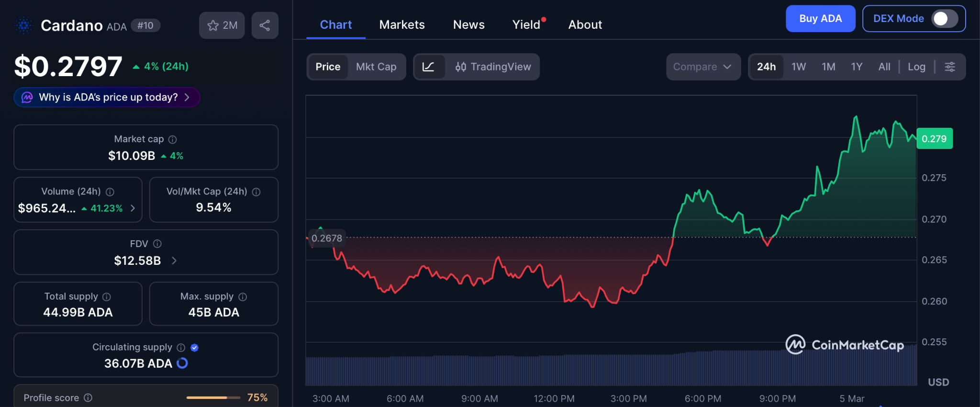Click the FDV info icon
The height and width of the screenshot is (407, 980).
(x=157, y=244)
